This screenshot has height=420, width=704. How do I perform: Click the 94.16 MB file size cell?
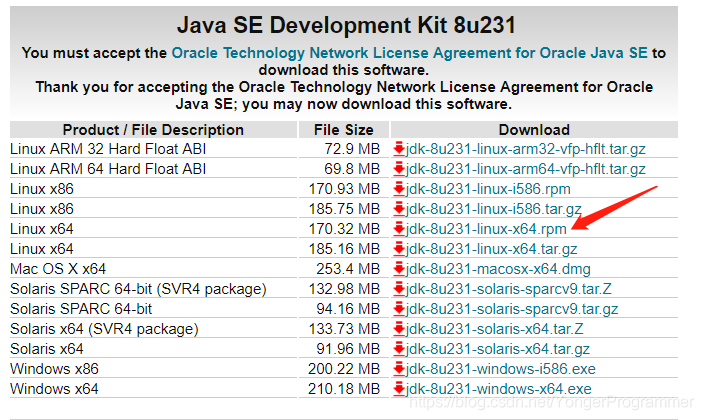click(x=348, y=309)
